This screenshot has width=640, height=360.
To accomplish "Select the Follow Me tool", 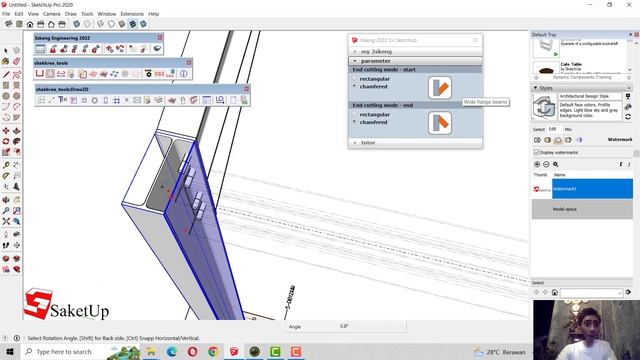I will pyautogui.click(x=16, y=141).
